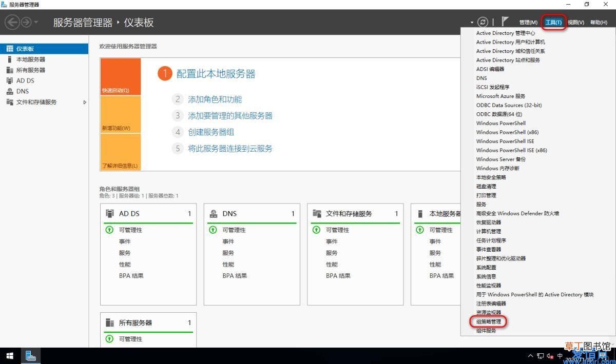Select the 了解详细信息(L) tile
The image size is (616, 364).
click(x=121, y=152)
